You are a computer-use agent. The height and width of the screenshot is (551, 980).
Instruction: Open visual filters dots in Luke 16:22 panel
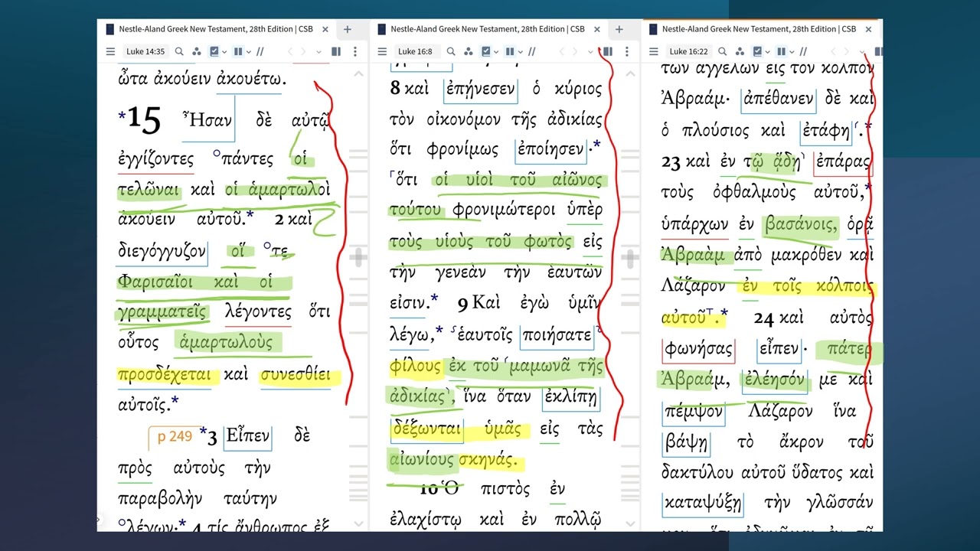[x=740, y=51]
